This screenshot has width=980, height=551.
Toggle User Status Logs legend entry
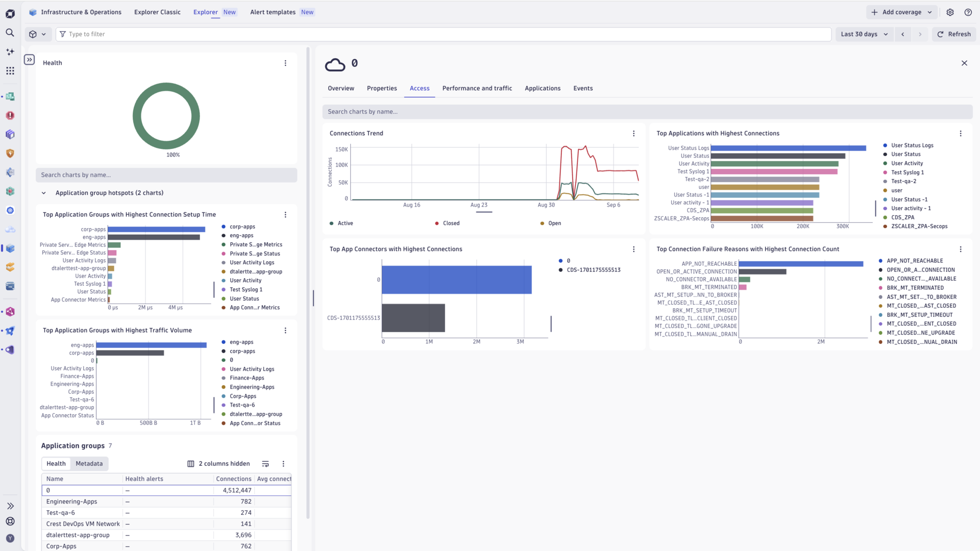tap(908, 145)
